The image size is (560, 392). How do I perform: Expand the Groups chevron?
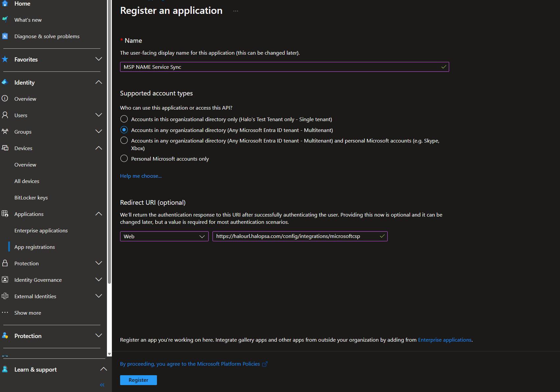99,131
